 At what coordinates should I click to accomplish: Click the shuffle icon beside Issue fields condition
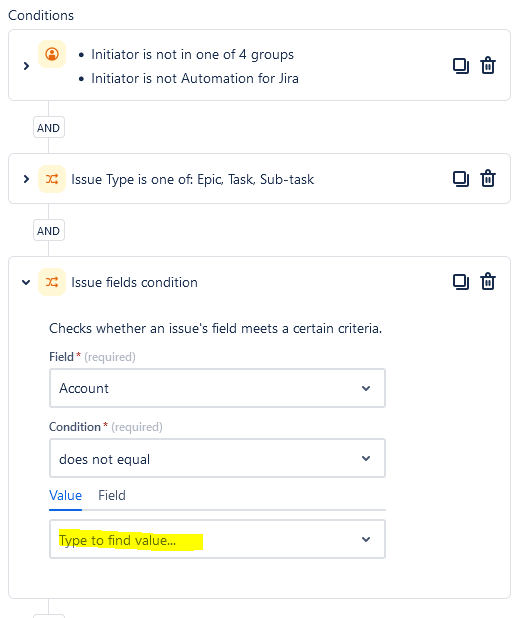click(52, 282)
